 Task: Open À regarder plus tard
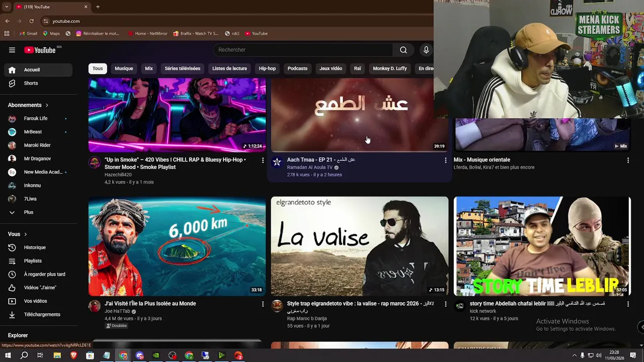38,274
